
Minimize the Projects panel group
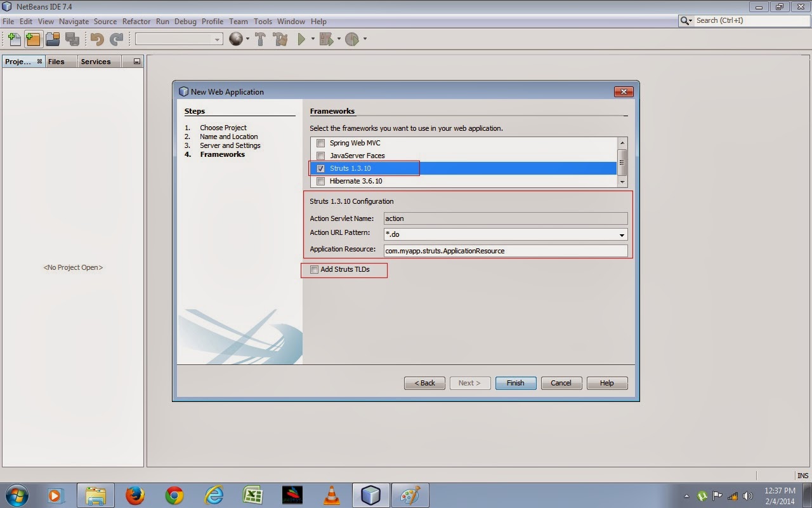point(136,62)
